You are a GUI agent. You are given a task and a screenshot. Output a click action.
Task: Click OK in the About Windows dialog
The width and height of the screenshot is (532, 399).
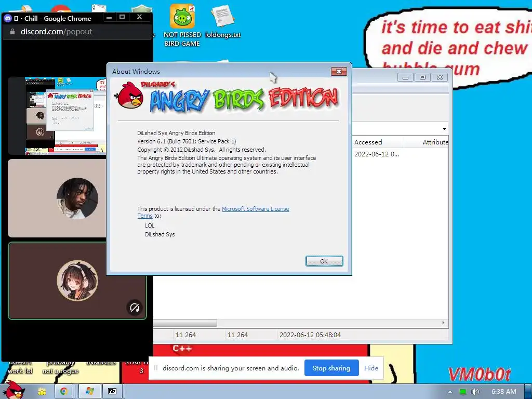click(324, 261)
